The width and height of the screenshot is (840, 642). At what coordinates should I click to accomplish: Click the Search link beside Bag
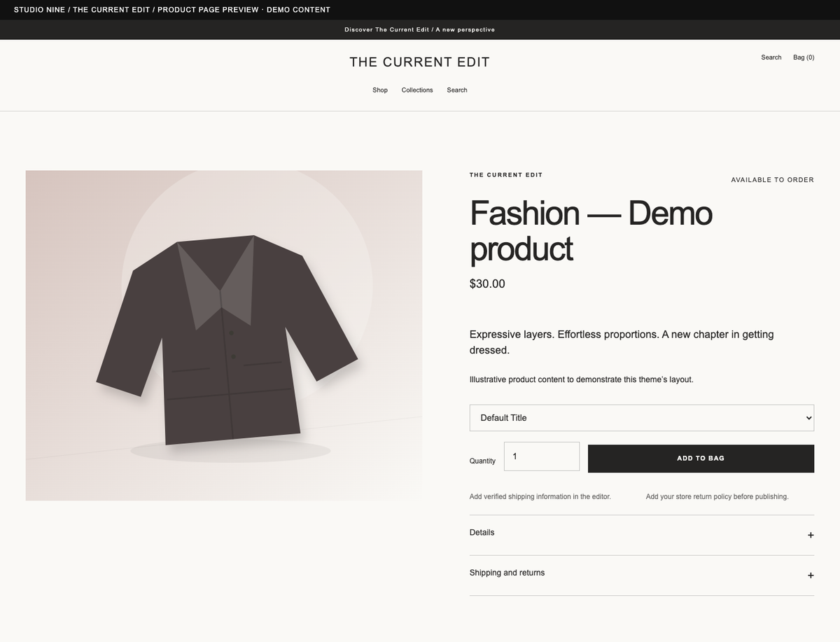tap(771, 57)
